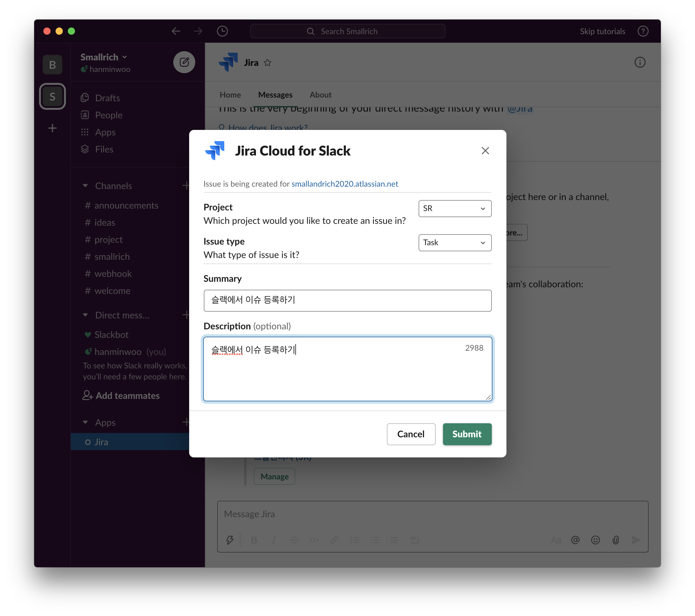The width and height of the screenshot is (695, 616).
Task: Open the history clock icon
Action: pyautogui.click(x=222, y=31)
